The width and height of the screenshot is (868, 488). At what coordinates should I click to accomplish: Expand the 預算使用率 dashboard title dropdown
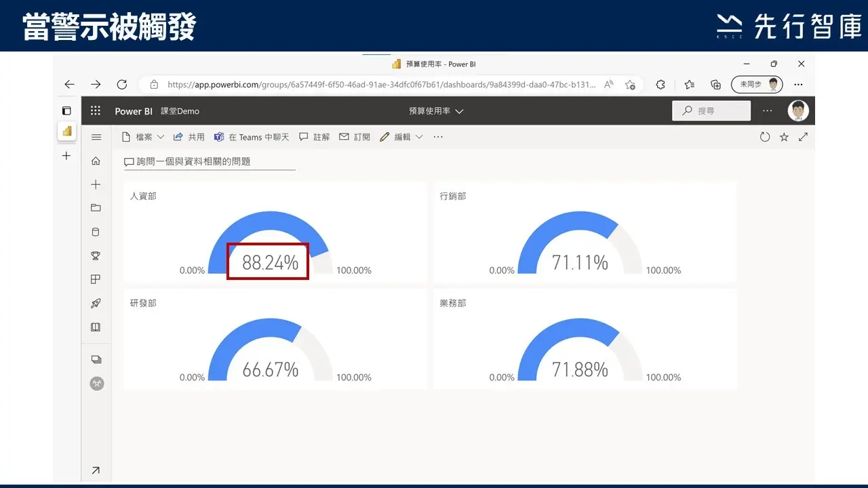click(436, 111)
